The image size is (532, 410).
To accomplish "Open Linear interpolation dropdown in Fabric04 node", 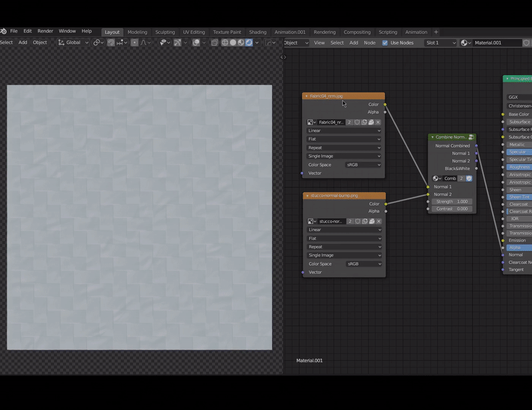I will [x=344, y=130].
